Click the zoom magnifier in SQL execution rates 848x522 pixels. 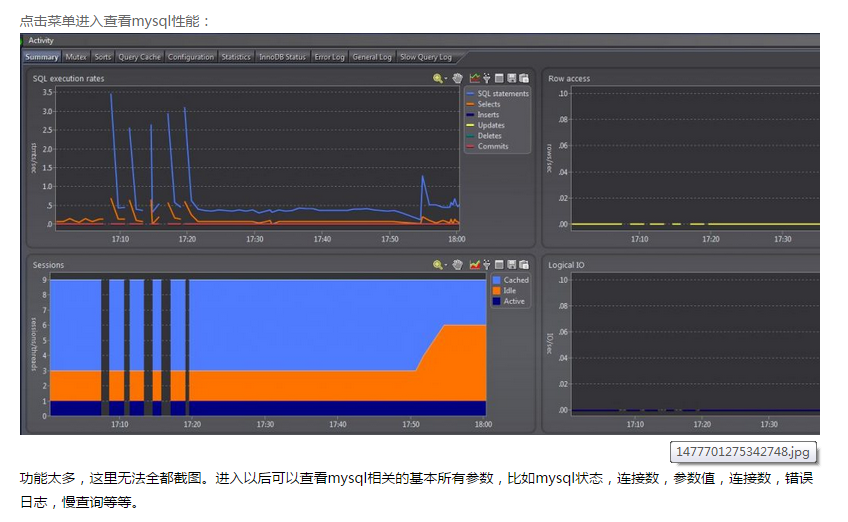pos(438,78)
